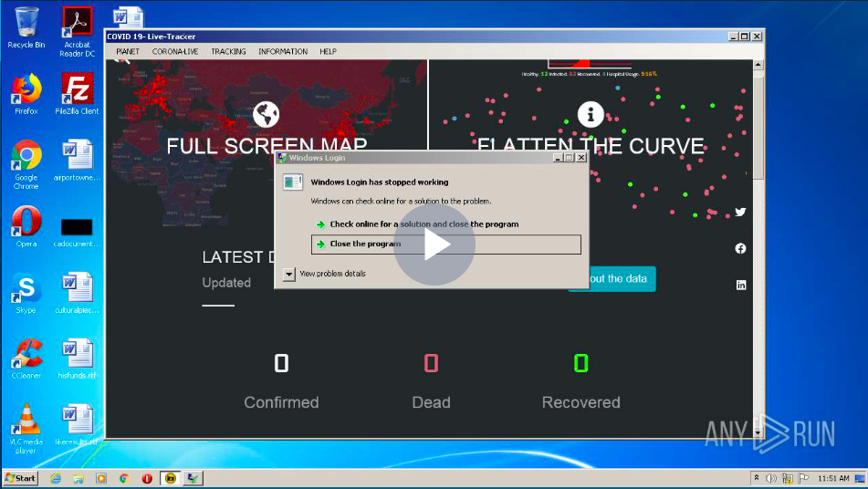The width and height of the screenshot is (868, 489).
Task: Open the Facebook share icon
Action: [741, 248]
